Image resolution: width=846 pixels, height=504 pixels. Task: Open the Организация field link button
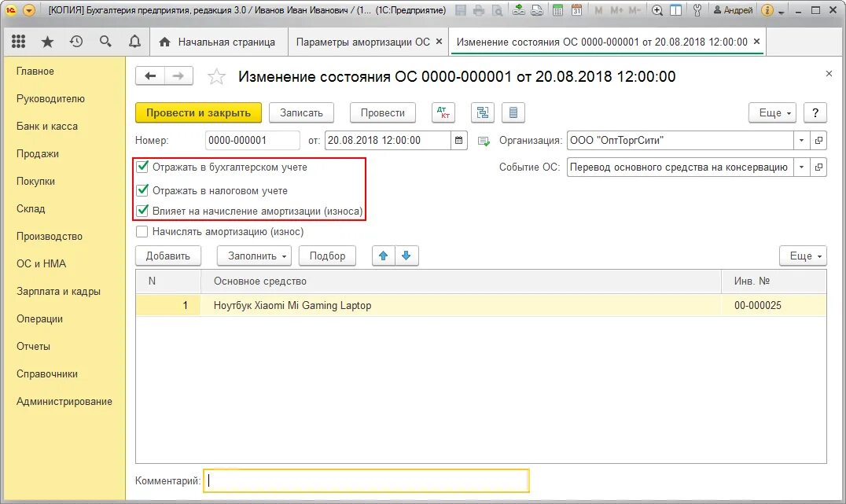[x=818, y=140]
